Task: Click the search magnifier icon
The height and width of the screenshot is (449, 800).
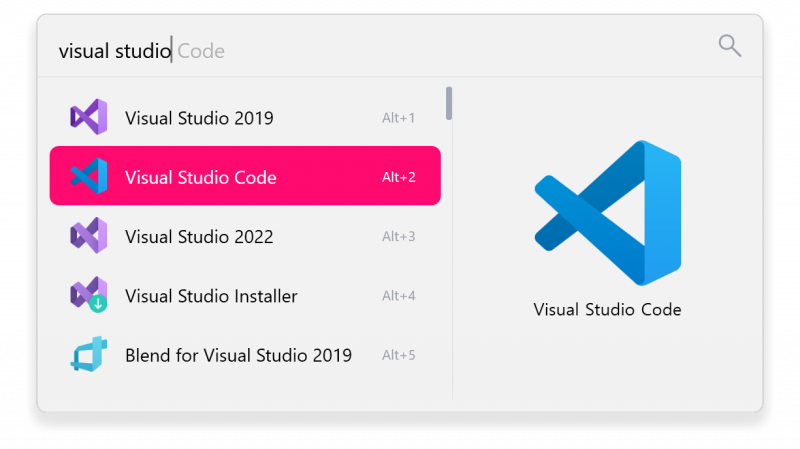Action: click(x=730, y=45)
